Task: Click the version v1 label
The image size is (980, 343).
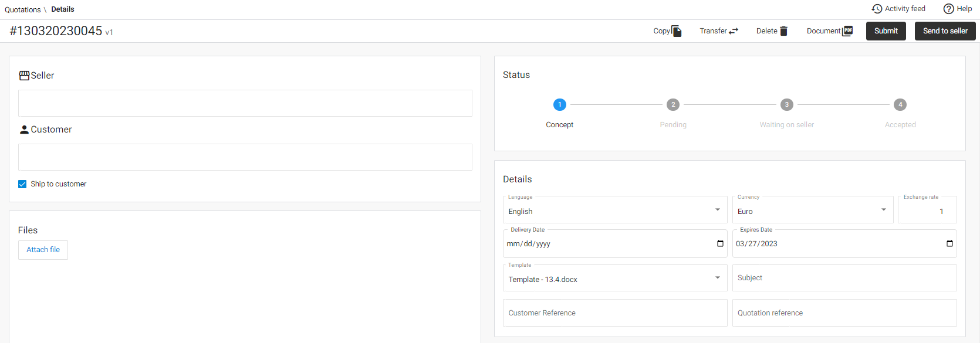Action: point(109,33)
